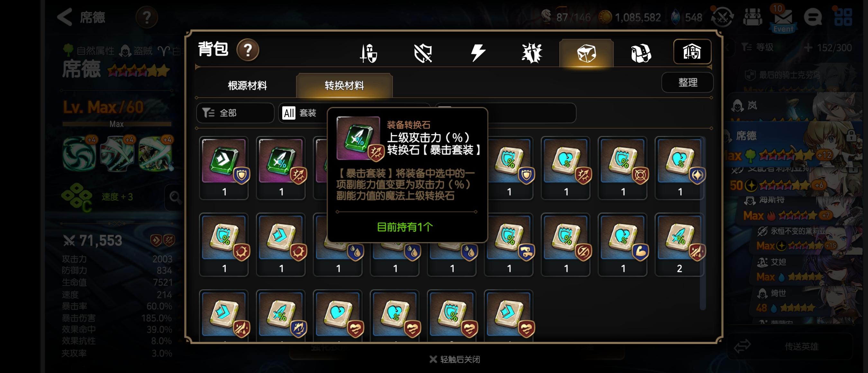The height and width of the screenshot is (373, 868).
Task: Select the attack conversion stone with quantity 2
Action: click(x=679, y=245)
